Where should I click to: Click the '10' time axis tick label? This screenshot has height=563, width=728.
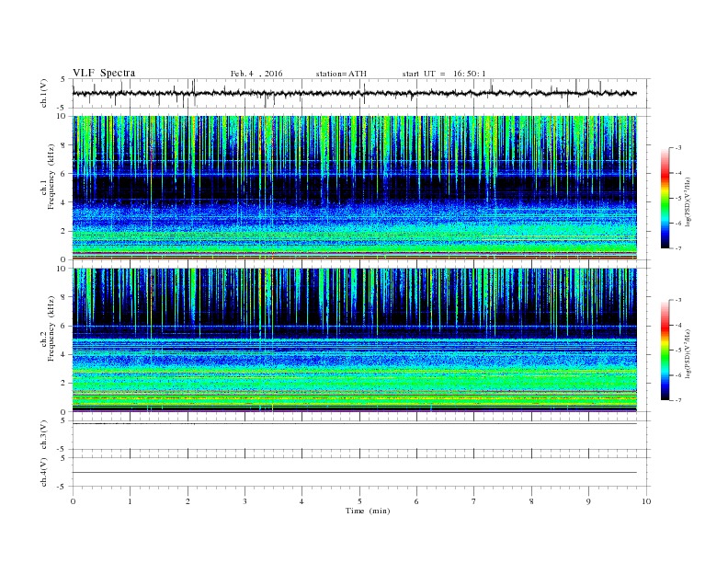[646, 501]
